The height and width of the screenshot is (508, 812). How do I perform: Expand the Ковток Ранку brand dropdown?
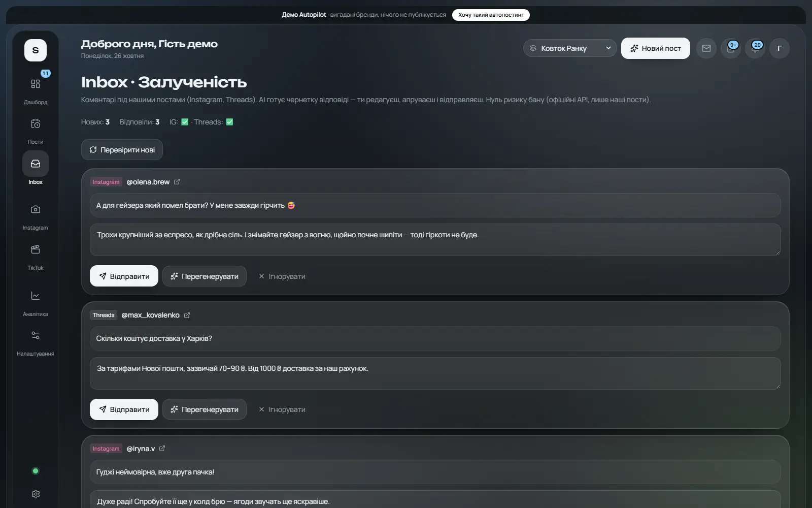click(570, 48)
